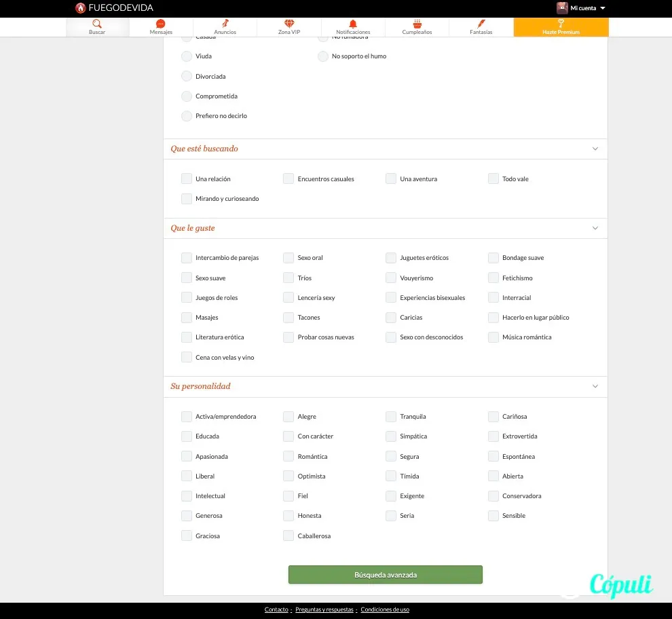Screen dimensions: 672x619
Task: Tick the Romántica personality checkbox
Action: click(x=288, y=456)
